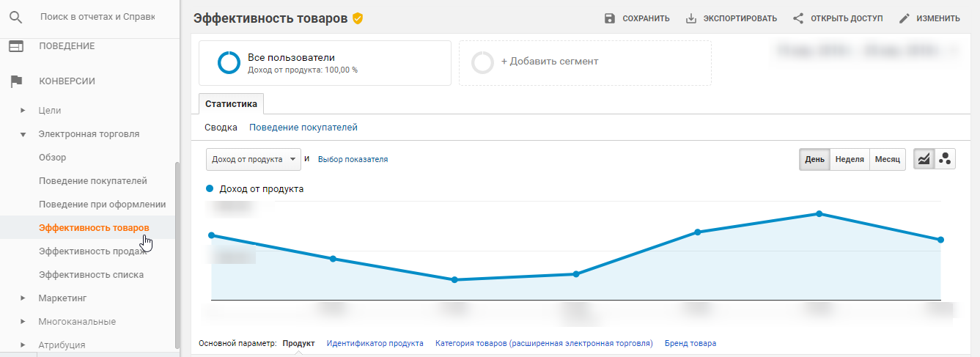The image size is (980, 357).
Task: Switch to motion chart dots icon
Action: [945, 159]
